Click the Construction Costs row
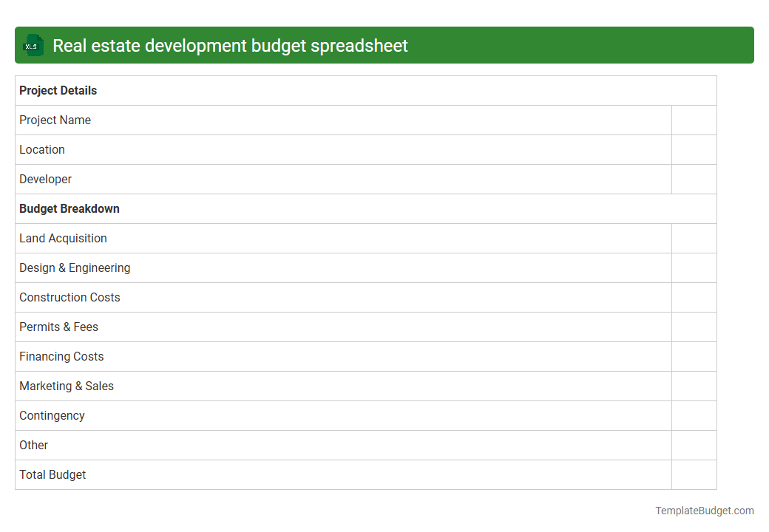769x532 pixels. tap(70, 297)
